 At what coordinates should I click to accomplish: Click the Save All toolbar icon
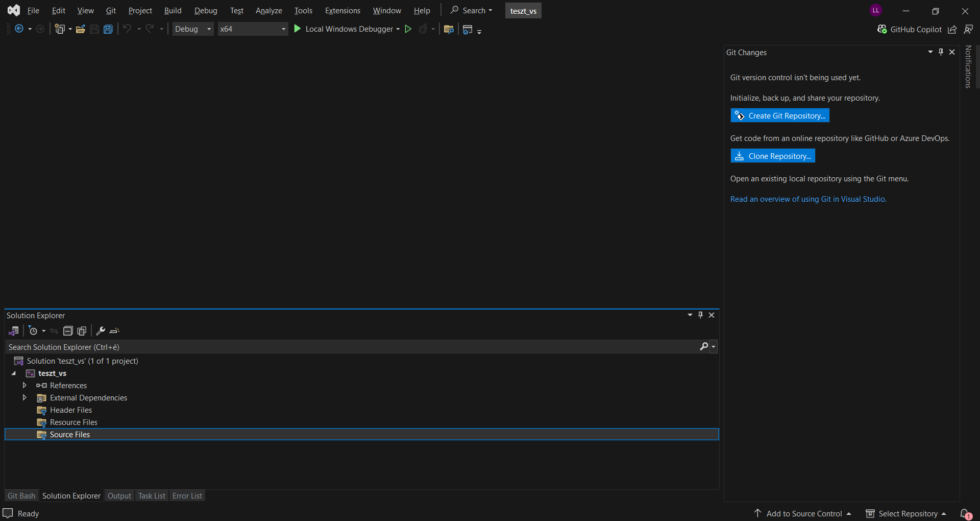[x=108, y=29]
